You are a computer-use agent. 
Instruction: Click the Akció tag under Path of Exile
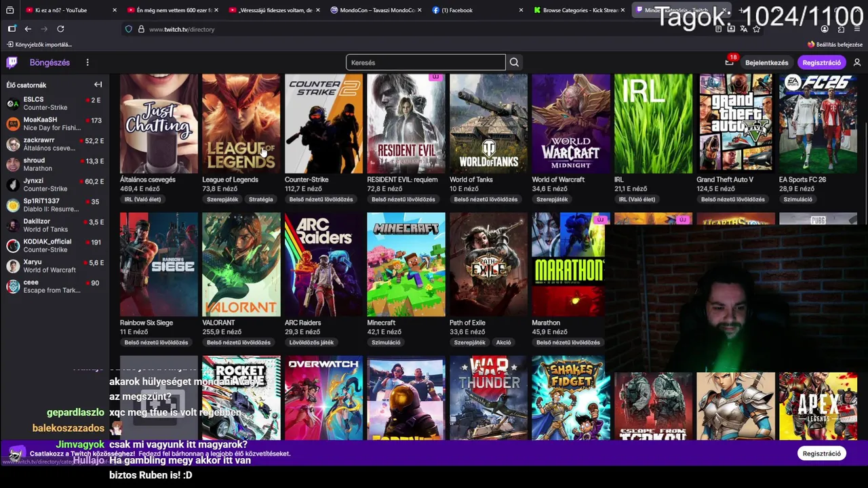(x=503, y=342)
